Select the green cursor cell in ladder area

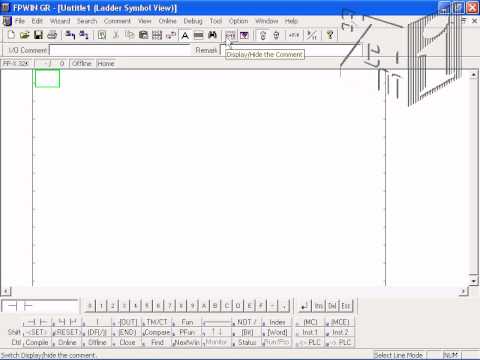[x=47, y=78]
